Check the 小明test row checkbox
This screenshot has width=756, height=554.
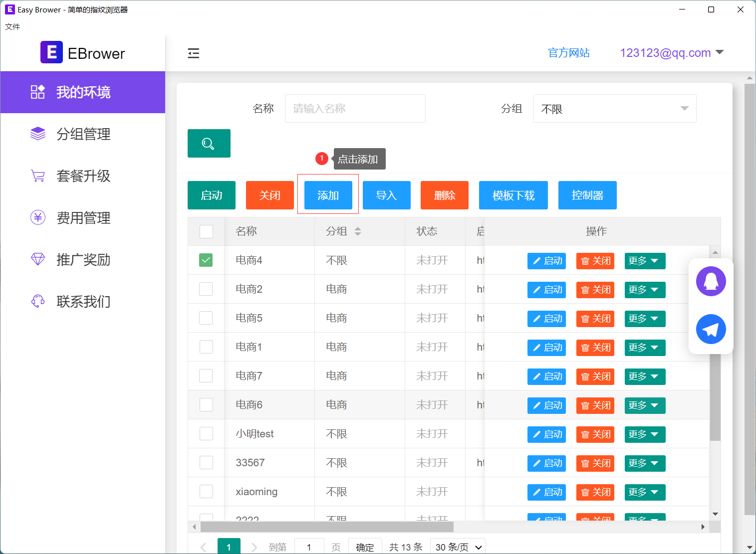(206, 434)
